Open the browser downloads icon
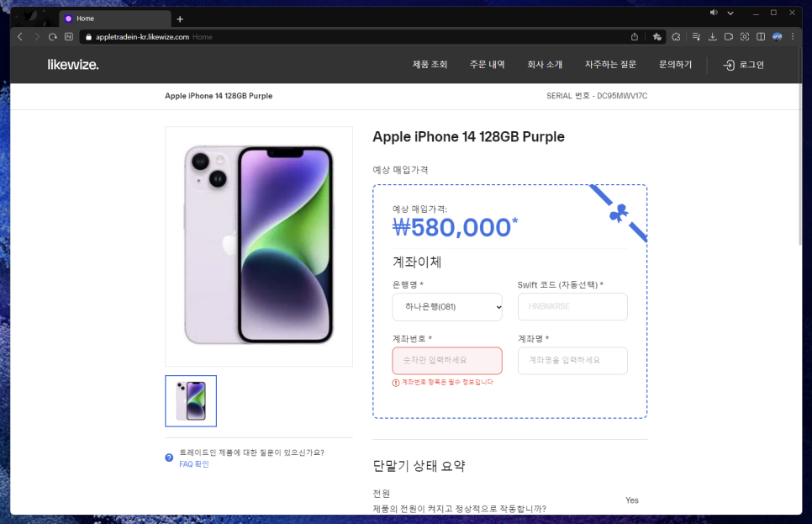This screenshot has height=524, width=812. [713, 37]
